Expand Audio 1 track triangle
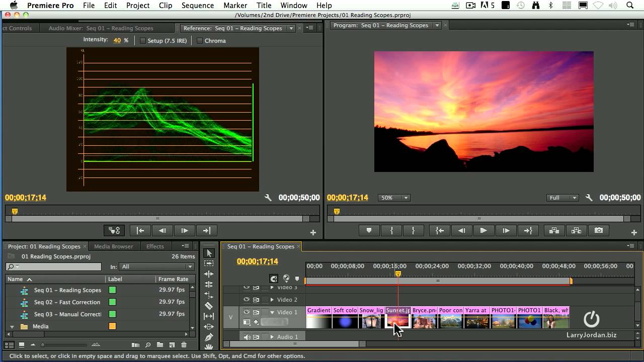The width and height of the screenshot is (644, 362). 272,337
